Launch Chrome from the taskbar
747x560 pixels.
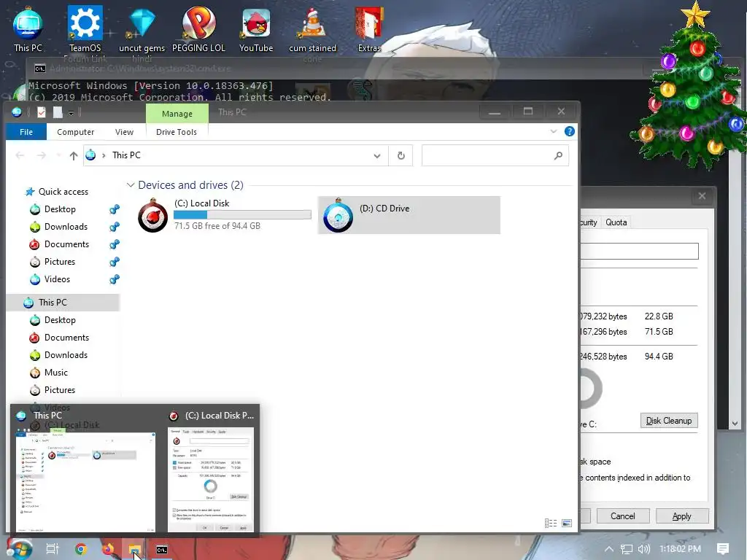[x=81, y=549]
